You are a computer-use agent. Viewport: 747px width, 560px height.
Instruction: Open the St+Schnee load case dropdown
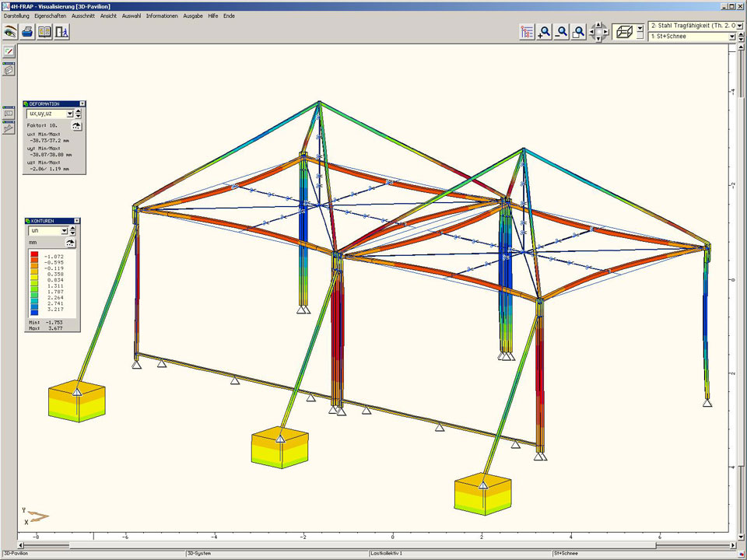click(732, 37)
